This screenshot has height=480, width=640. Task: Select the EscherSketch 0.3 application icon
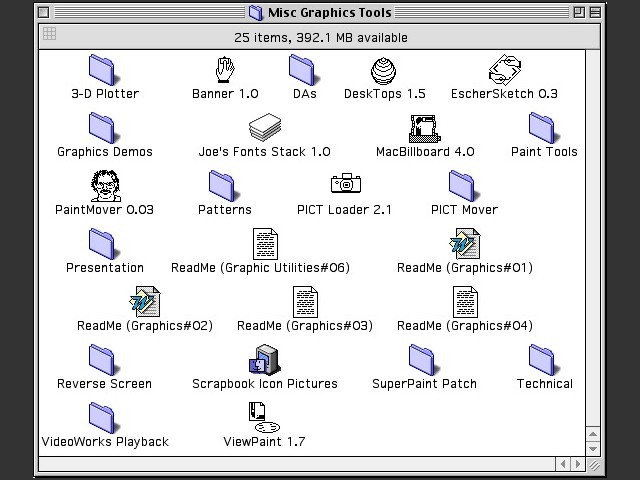[505, 70]
